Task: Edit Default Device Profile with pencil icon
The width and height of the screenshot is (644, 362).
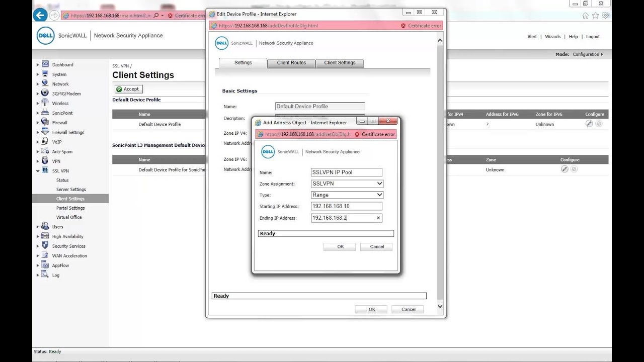Action: click(589, 124)
